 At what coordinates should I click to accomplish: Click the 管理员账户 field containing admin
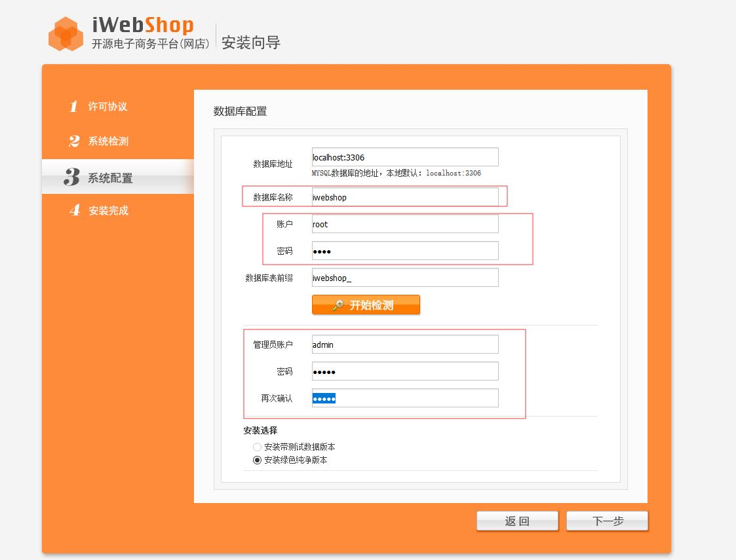404,344
